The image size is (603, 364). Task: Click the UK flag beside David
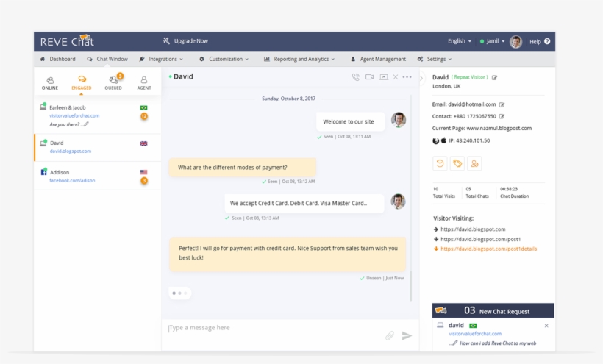pos(144,143)
